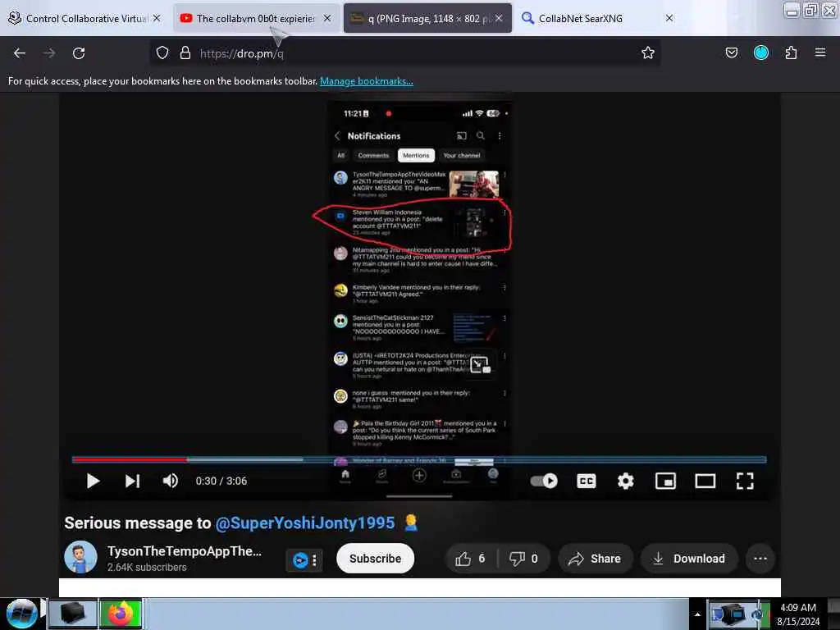Open Firefox account avatar icon
The height and width of the screenshot is (630, 840).
(760, 52)
